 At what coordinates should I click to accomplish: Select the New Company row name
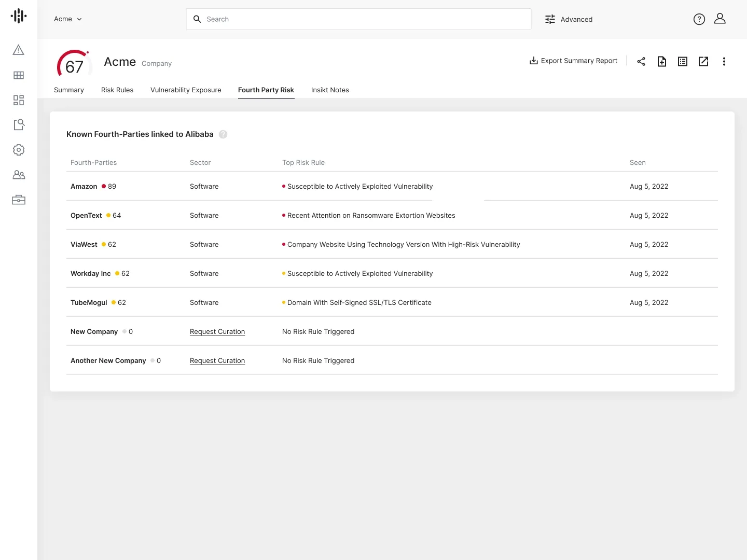[94, 331]
